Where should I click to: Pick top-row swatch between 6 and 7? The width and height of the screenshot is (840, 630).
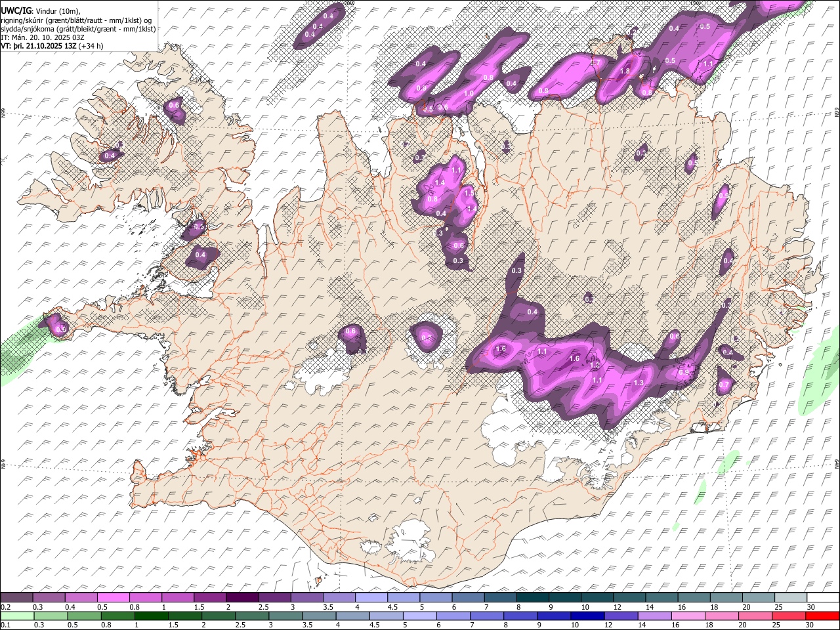(467, 598)
